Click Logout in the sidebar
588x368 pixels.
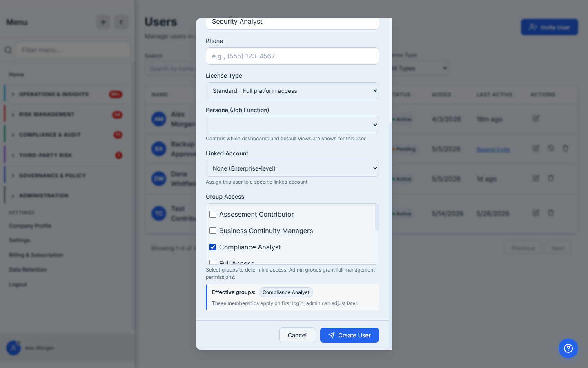click(x=18, y=284)
